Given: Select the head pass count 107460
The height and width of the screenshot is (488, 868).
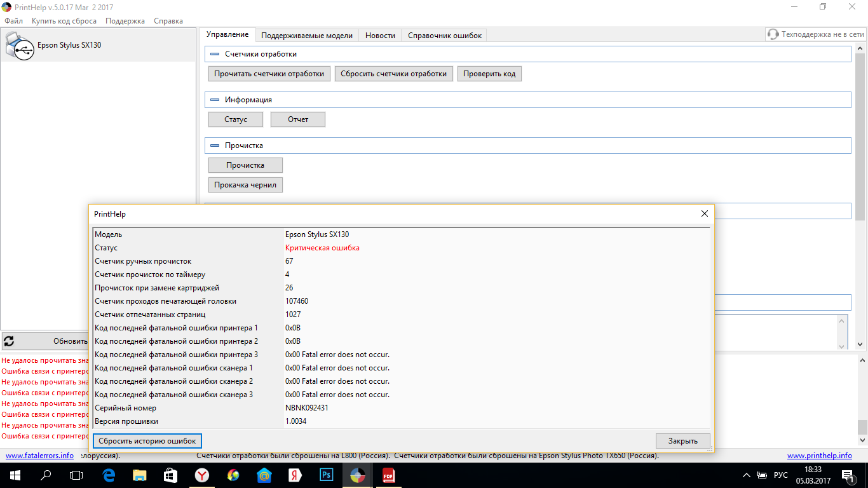Looking at the screenshot, I should click(x=297, y=301).
